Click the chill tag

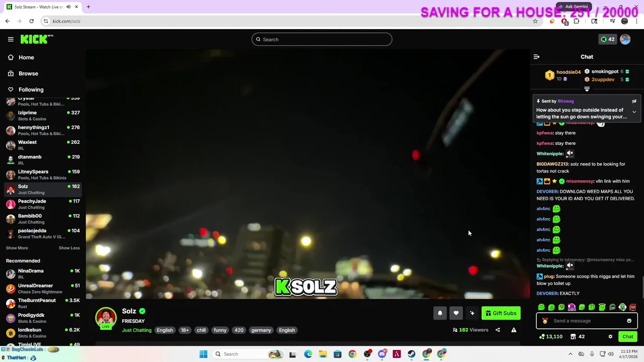click(201, 330)
